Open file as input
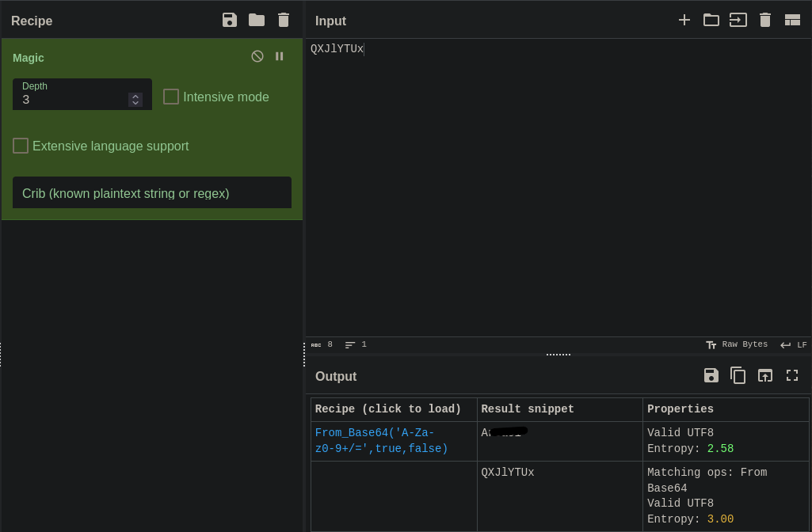The image size is (812, 532). tap(738, 20)
